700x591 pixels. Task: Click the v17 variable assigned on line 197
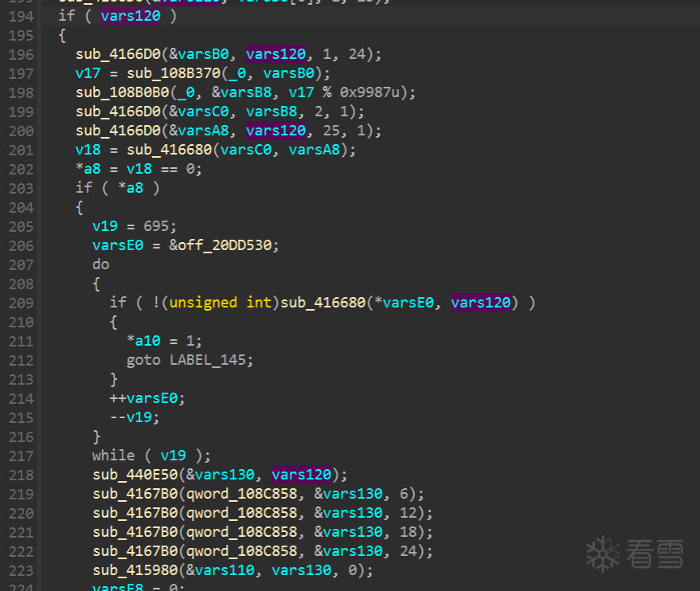pos(88,73)
